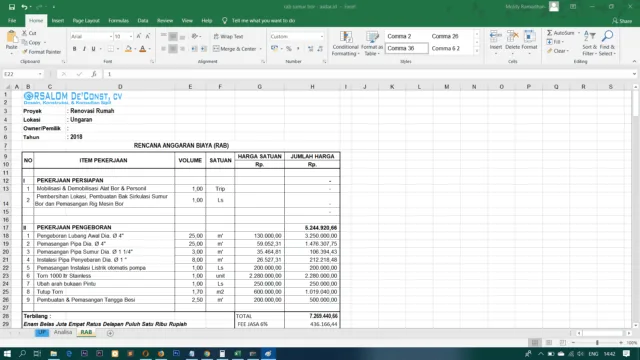Screen dimensions: 640x360
Task: Apply red font color
Action: click(x=142, y=49)
